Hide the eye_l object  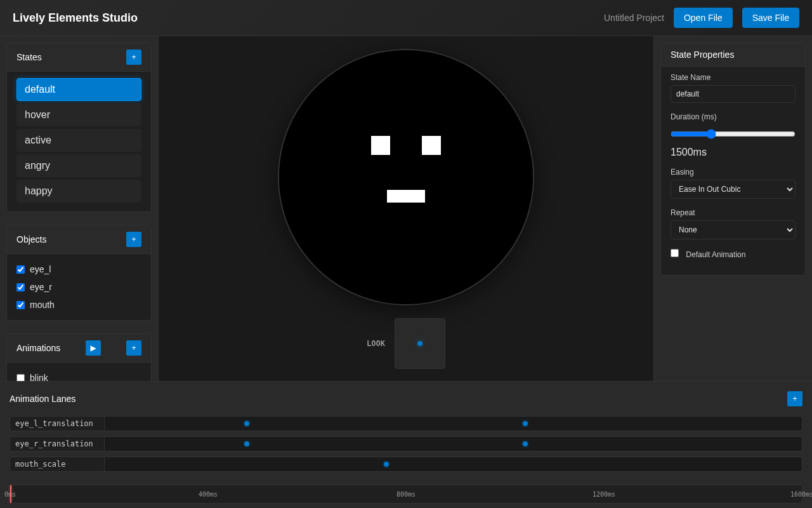[20, 269]
